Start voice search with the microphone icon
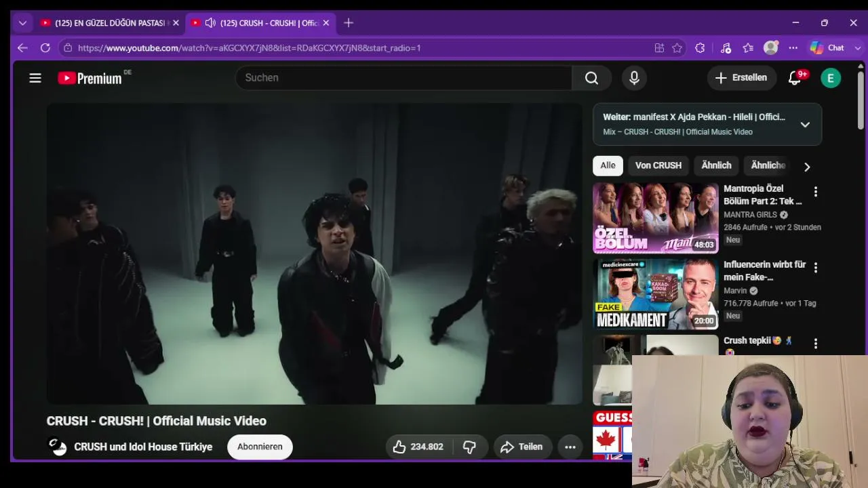Viewport: 868px width, 488px height. click(634, 78)
